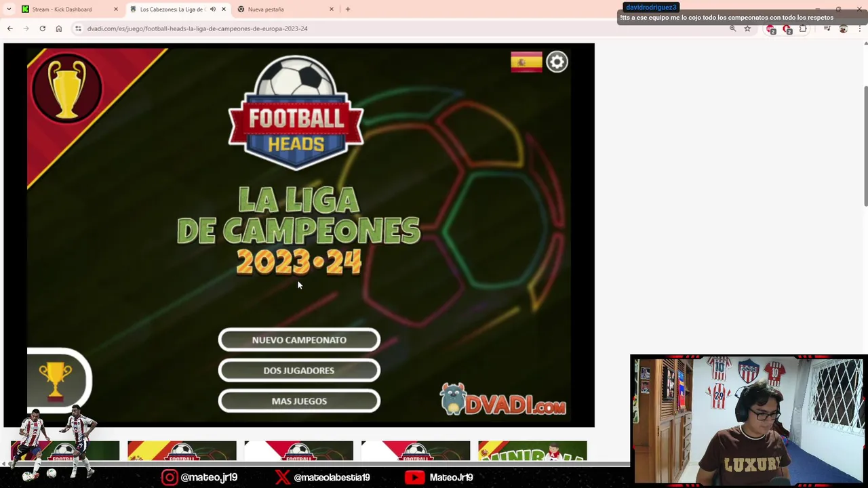Open the trophy button at the game's lower left
Screen dimensions: 868x488
(58, 380)
